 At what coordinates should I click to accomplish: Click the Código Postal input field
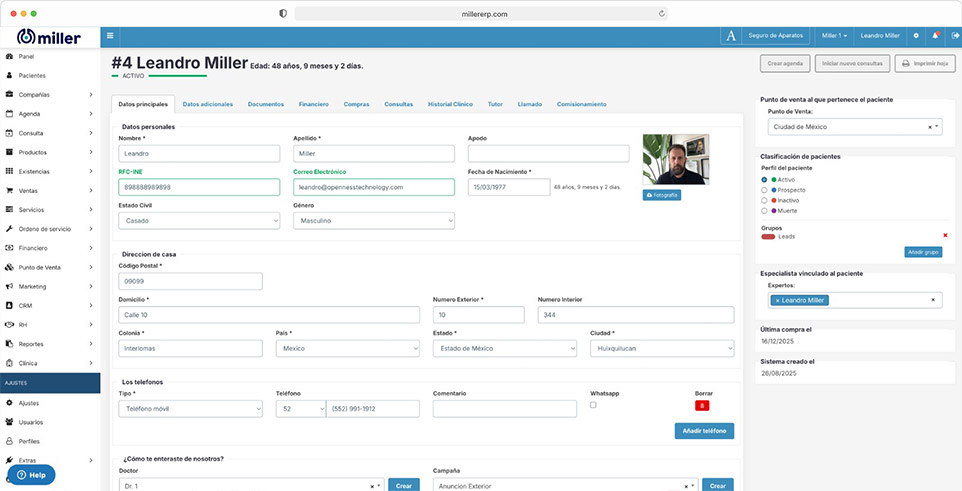pos(190,281)
